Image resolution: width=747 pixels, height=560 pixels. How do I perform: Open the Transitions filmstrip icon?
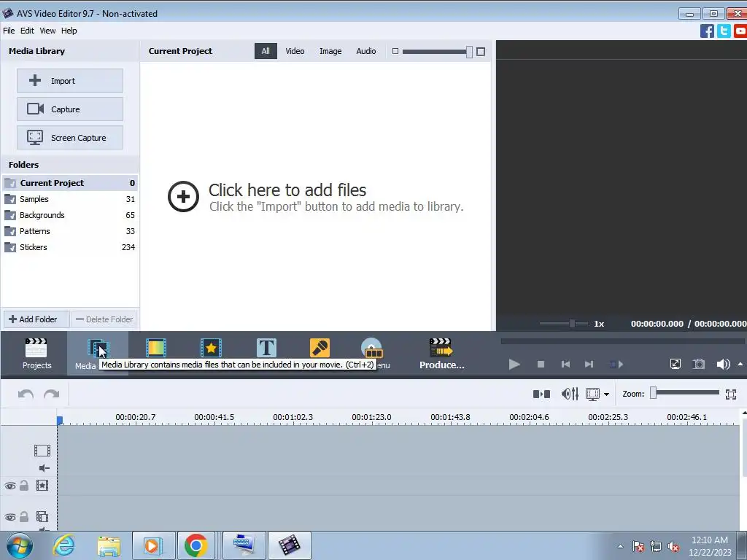click(x=156, y=348)
